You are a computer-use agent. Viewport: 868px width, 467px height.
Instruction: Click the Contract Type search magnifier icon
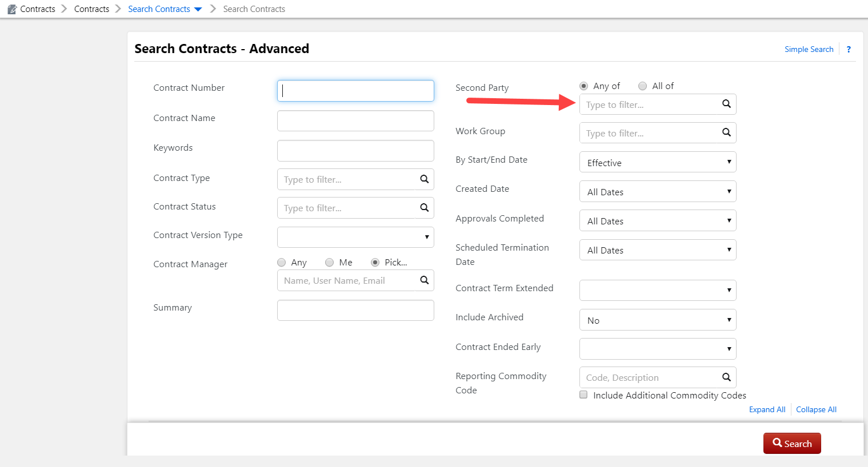[x=424, y=179]
